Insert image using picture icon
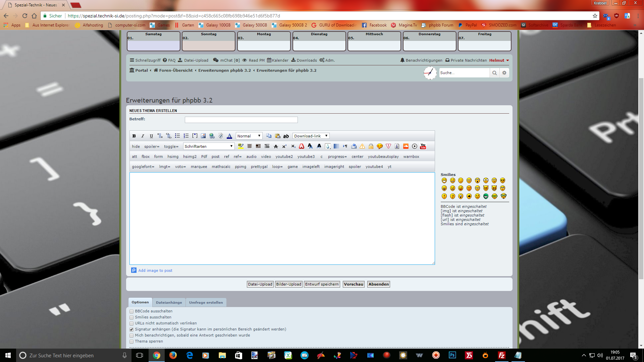644x362 pixels. click(x=203, y=136)
